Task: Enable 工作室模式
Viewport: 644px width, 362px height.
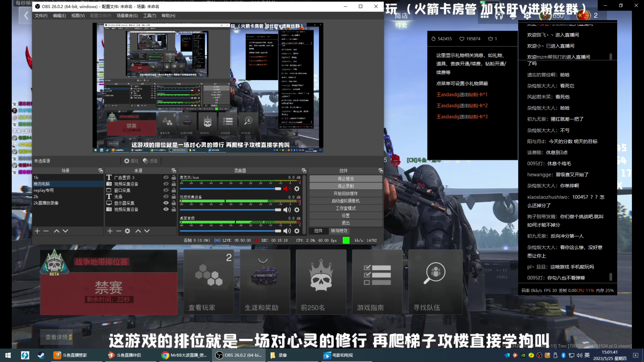Action: [346, 208]
